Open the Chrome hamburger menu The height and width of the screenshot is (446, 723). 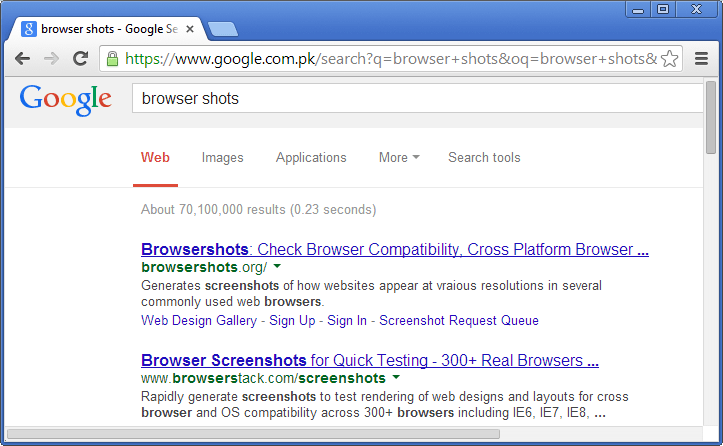(x=701, y=59)
